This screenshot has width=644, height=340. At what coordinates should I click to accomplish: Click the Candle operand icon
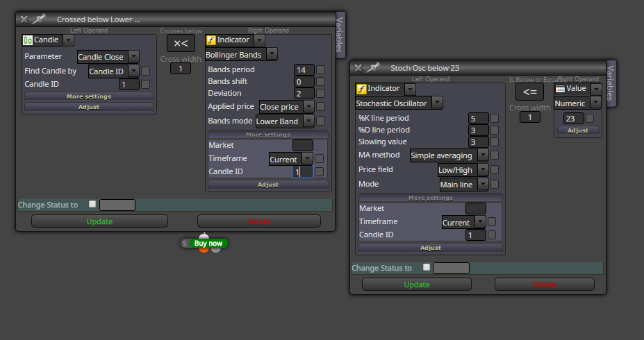click(28, 40)
